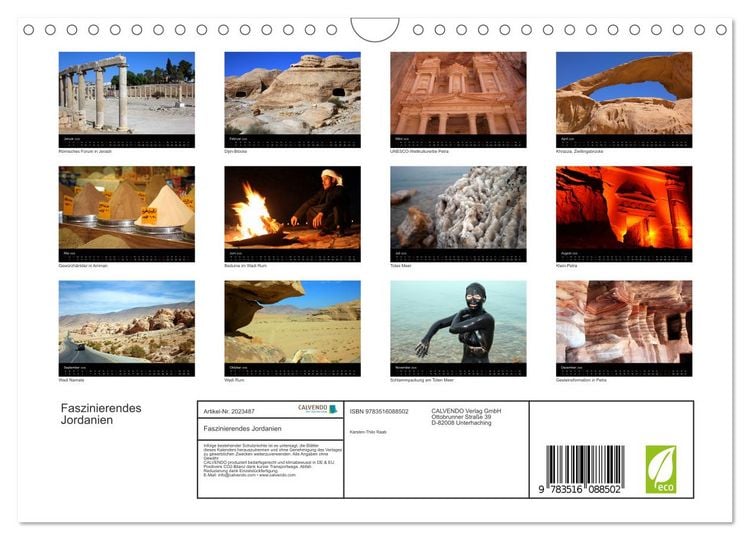Click the black date strip under the Jerash photo
This screenshot has width=750, height=540.
(x=127, y=141)
